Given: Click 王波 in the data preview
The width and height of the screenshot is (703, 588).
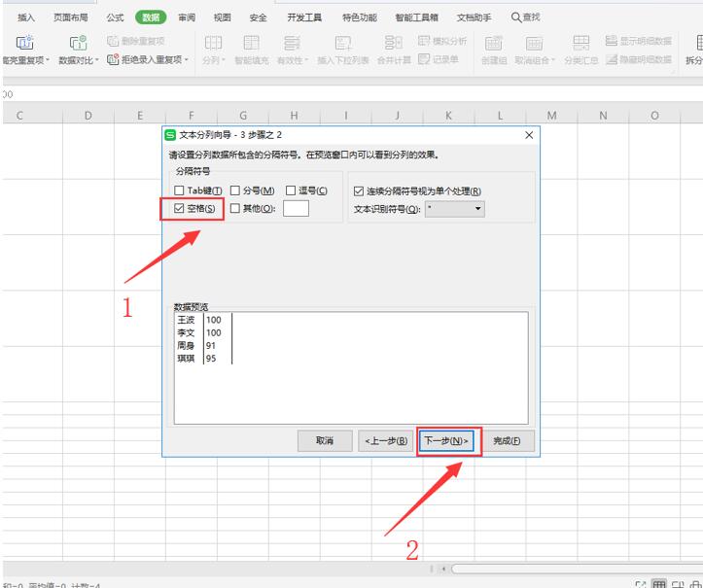Looking at the screenshot, I should click(186, 320).
